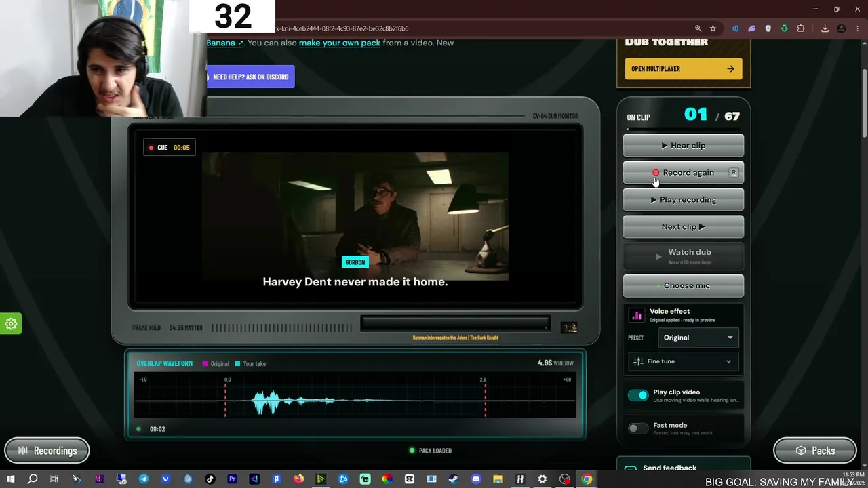Open the Windows Settings gear on the taskbar
This screenshot has height=488, width=868.
pos(542,479)
